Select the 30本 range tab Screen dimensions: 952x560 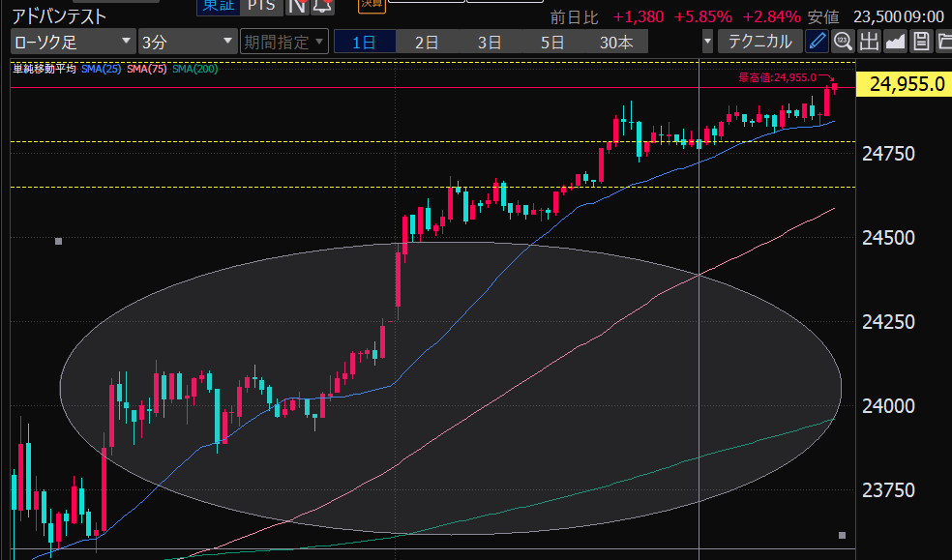tap(616, 42)
